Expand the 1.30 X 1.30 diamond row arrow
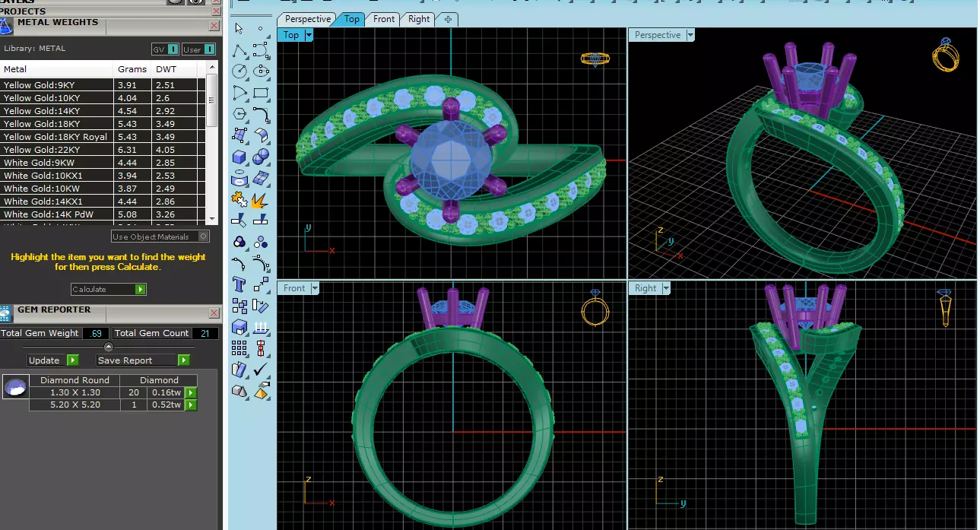 191,392
